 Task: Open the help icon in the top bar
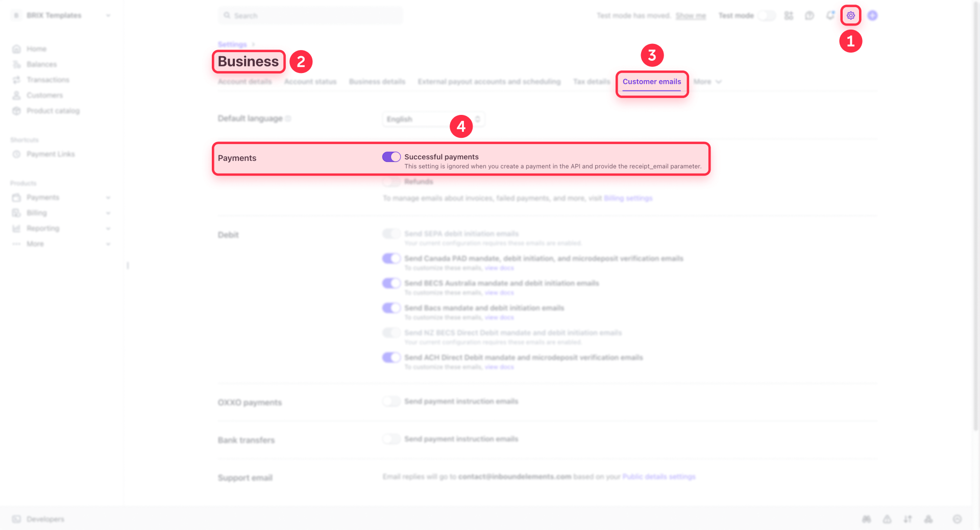[809, 15]
